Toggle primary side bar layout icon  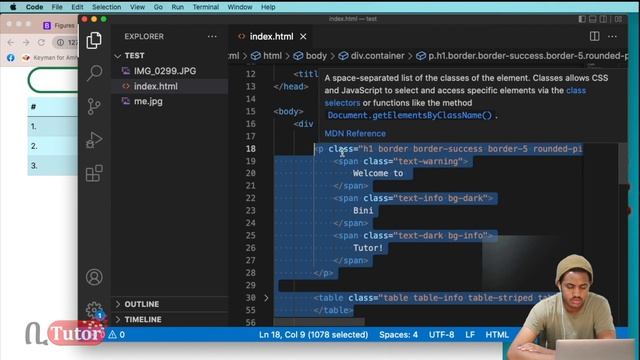[x=582, y=19]
